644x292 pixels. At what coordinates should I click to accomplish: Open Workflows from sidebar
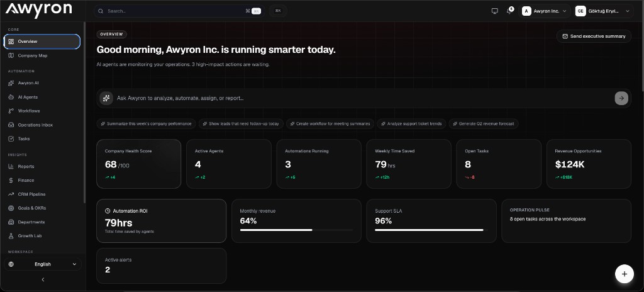click(42, 111)
